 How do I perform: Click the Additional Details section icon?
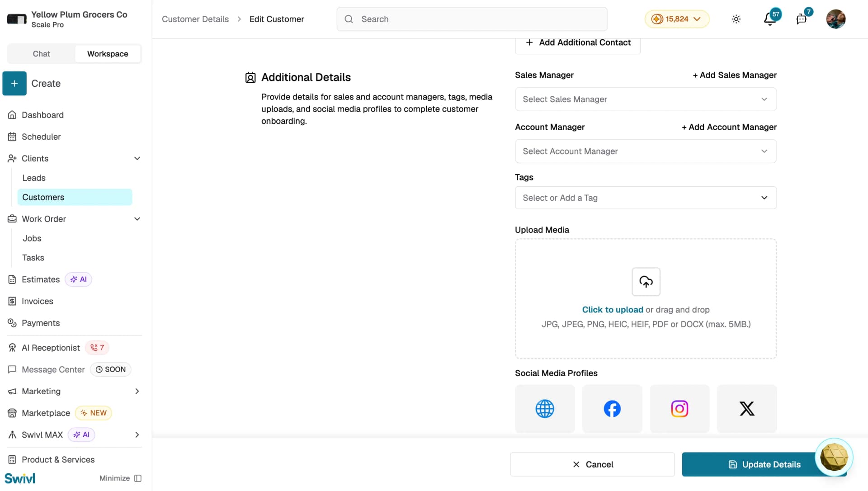coord(250,78)
